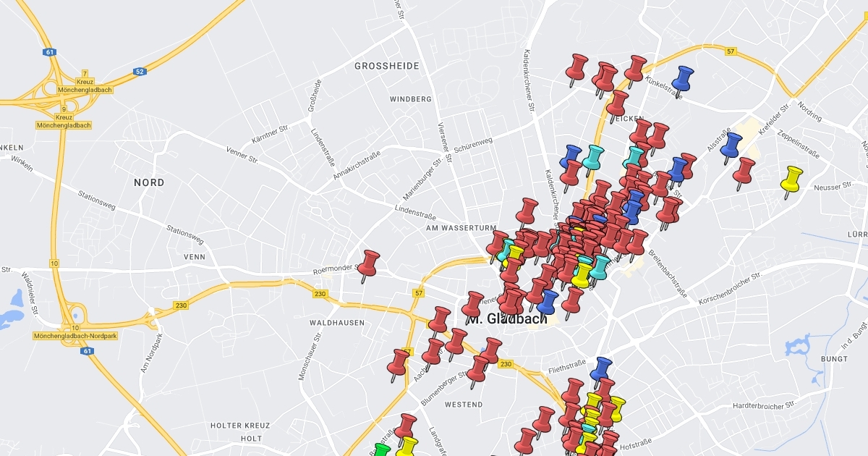Click the GROSSHEIDE district label
The height and width of the screenshot is (456, 868).
(386, 66)
